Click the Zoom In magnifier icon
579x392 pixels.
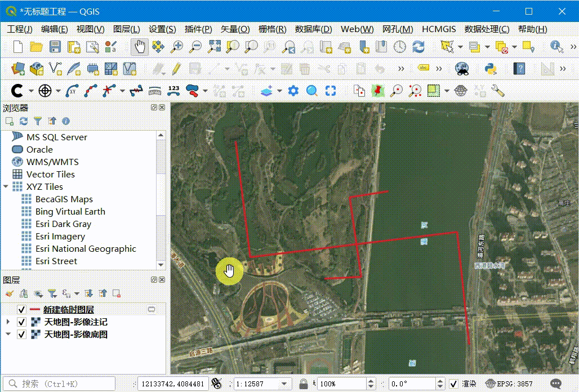tap(177, 47)
